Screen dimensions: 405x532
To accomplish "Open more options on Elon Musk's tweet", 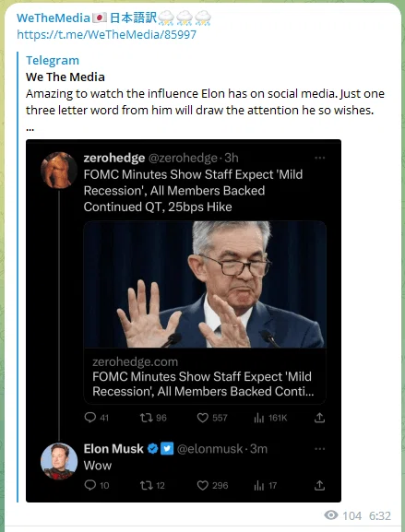I will pyautogui.click(x=320, y=449).
